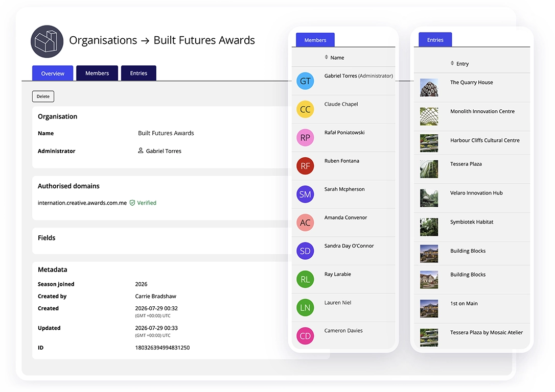
Task: Select Gabriel Torres (Administrator) member name
Action: pos(359,76)
